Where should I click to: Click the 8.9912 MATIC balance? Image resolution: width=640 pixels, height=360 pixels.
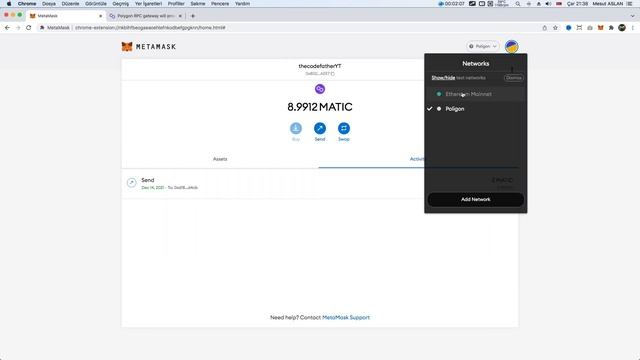(x=320, y=107)
